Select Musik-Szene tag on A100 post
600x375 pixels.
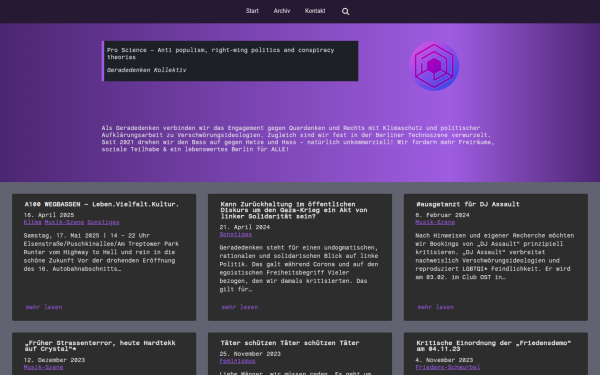pyautogui.click(x=64, y=222)
